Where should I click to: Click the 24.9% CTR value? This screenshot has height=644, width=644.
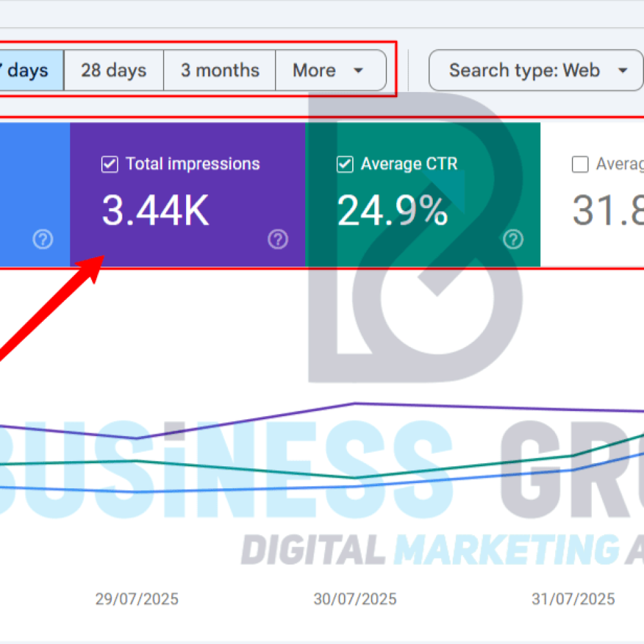pos(392,211)
